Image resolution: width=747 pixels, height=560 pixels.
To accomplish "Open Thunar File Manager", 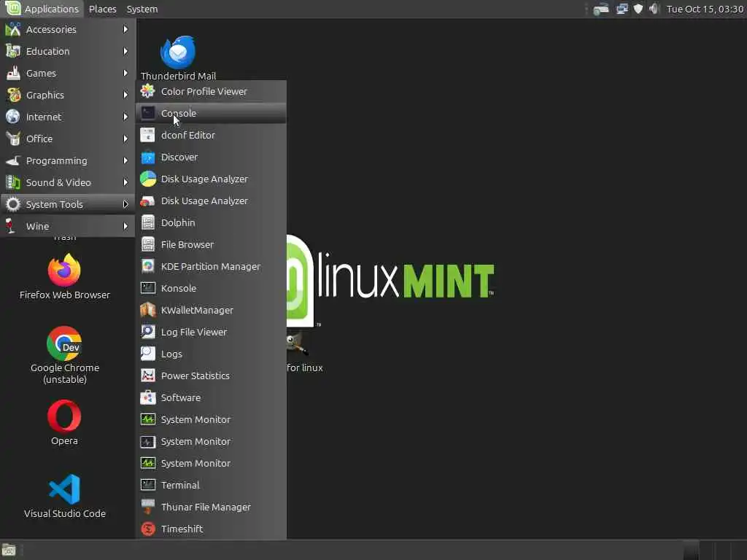I will click(x=211, y=507).
